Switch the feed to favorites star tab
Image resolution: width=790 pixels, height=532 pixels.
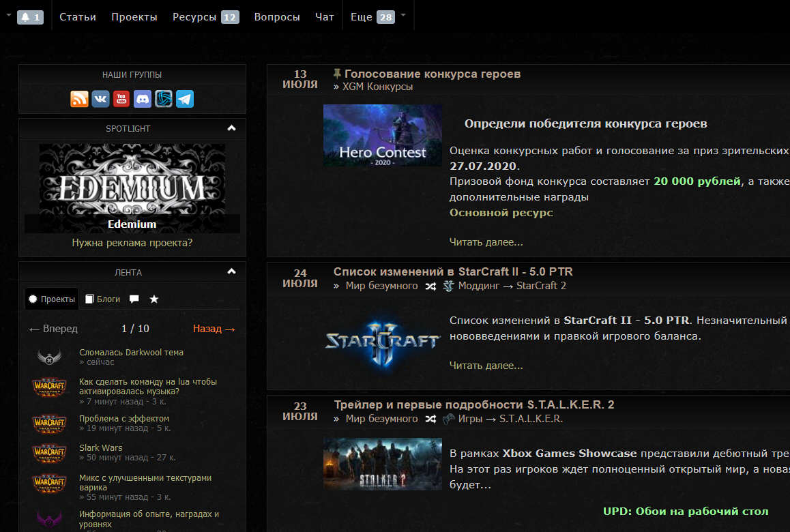[154, 299]
